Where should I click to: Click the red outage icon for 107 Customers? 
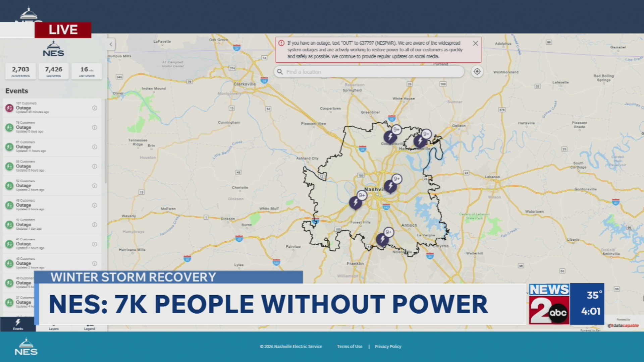tap(9, 108)
